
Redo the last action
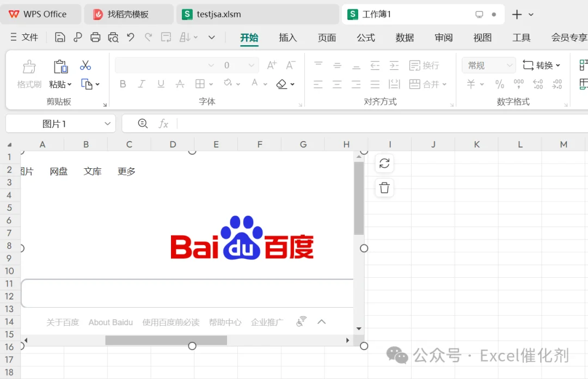149,37
